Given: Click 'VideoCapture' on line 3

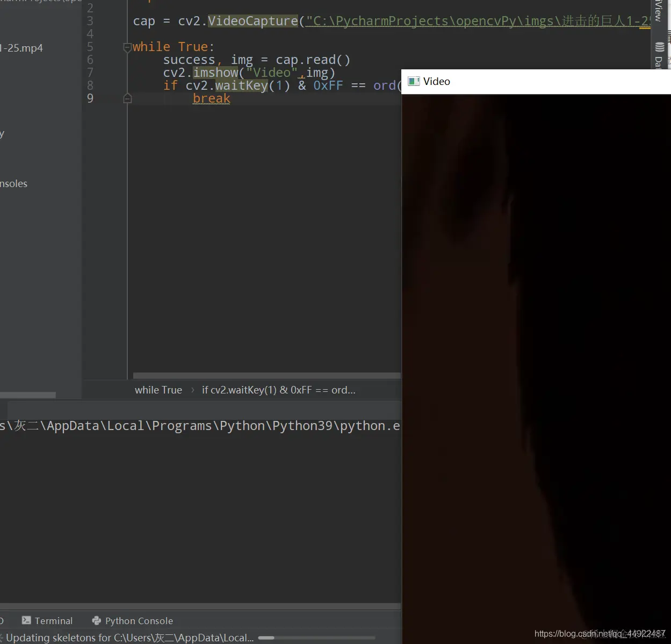Looking at the screenshot, I should pyautogui.click(x=252, y=21).
